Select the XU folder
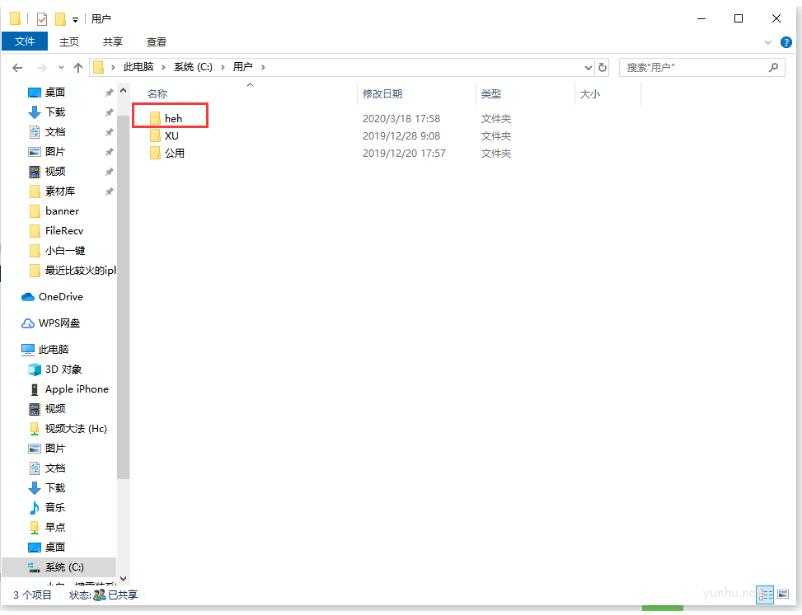This screenshot has width=802, height=615. 172,135
